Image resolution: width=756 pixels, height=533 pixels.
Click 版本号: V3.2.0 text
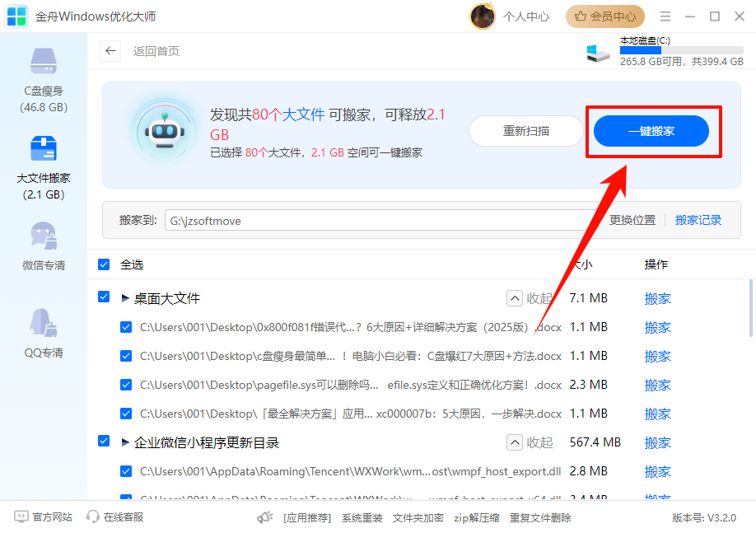tap(704, 517)
